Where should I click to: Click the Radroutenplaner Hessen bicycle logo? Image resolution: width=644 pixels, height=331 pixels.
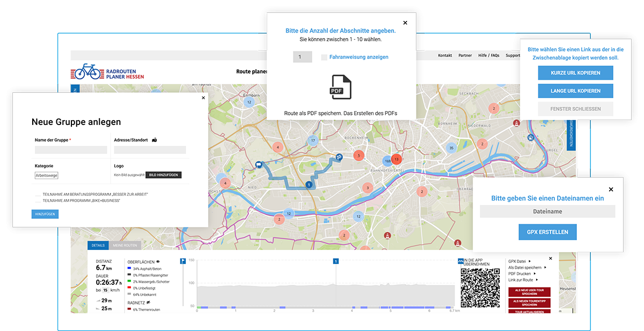point(87,72)
